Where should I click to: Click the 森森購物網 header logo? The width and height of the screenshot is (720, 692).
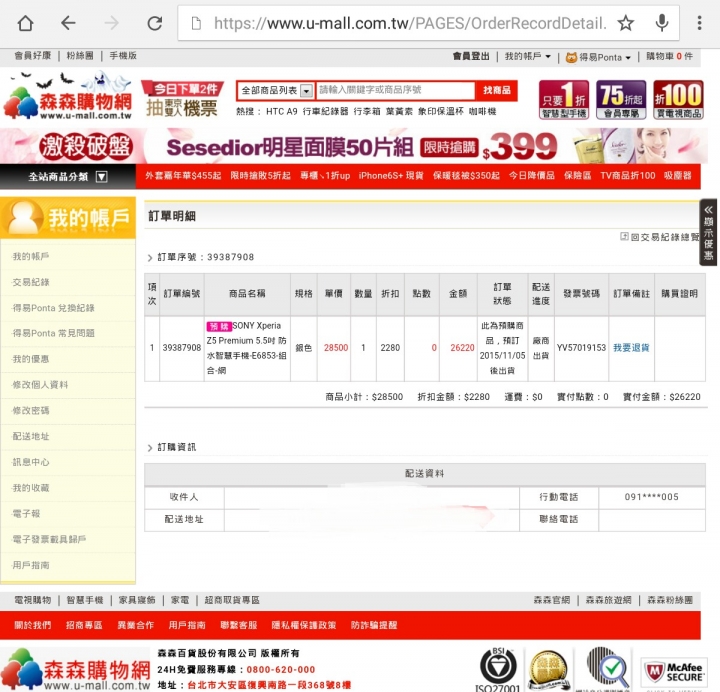click(x=68, y=96)
